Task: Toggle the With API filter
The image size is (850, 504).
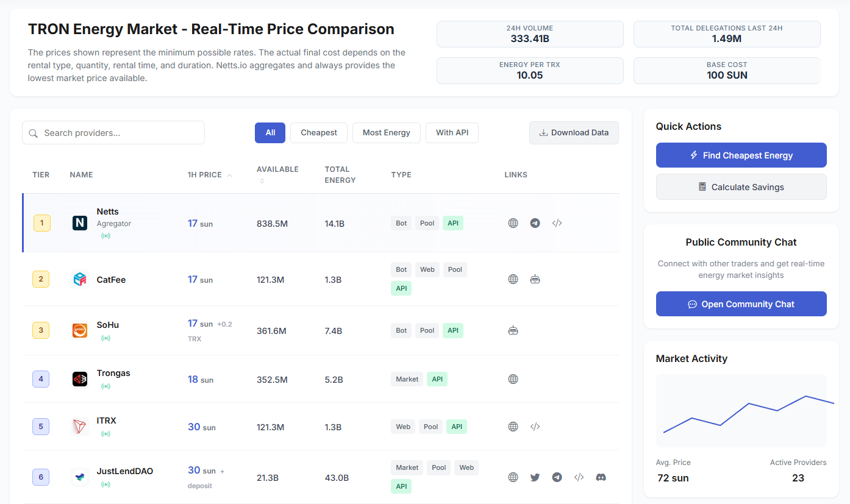Action: tap(452, 133)
